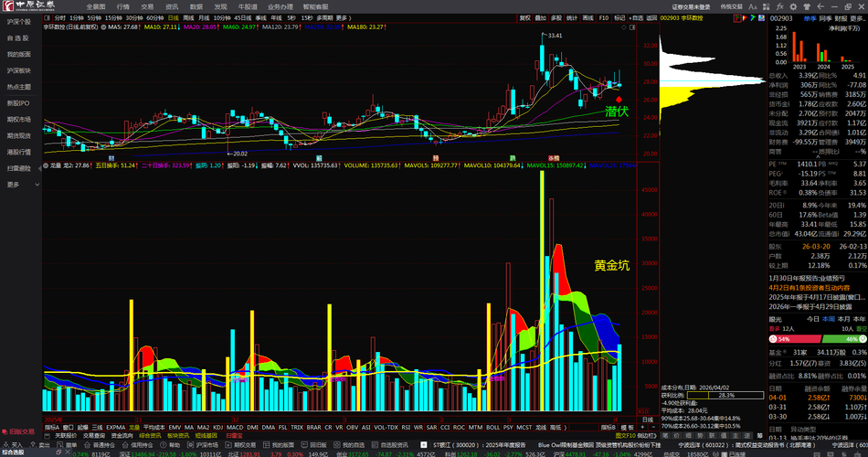Click 统计 button in chart toolbar
868x457 pixels.
tap(572, 18)
